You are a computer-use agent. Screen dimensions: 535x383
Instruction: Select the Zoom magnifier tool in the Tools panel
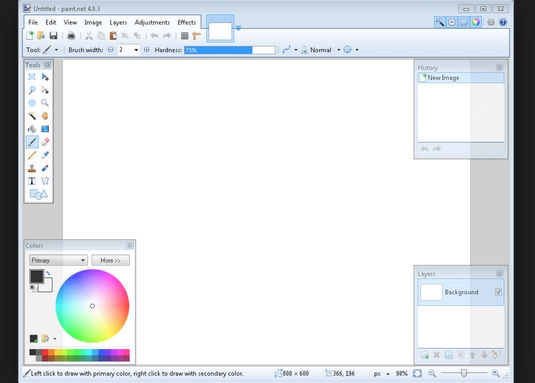click(x=45, y=103)
